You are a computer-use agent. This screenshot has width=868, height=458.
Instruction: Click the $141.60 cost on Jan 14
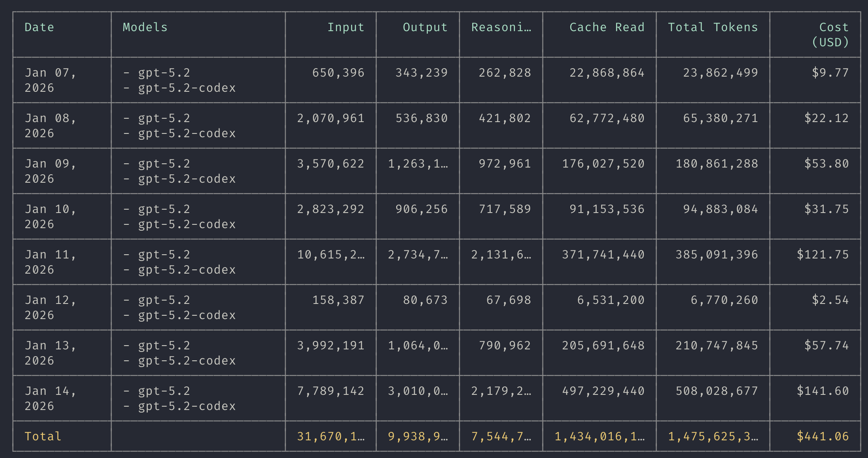[x=823, y=391]
